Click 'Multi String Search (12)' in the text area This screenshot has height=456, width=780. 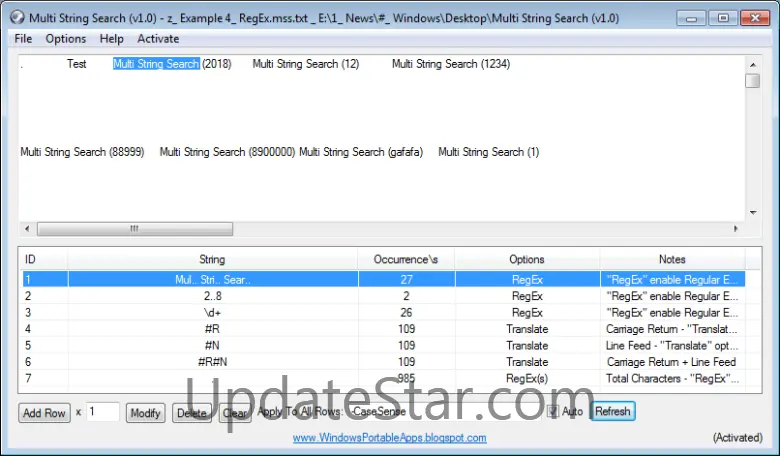click(x=305, y=64)
